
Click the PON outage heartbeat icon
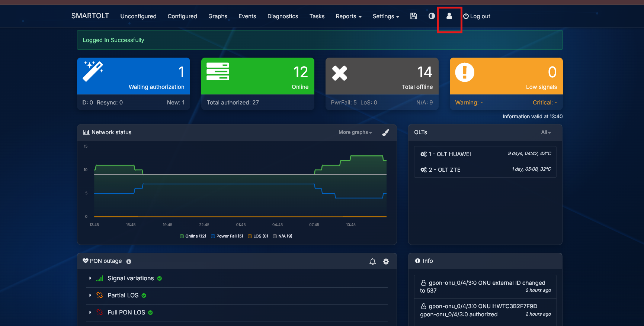coord(86,261)
